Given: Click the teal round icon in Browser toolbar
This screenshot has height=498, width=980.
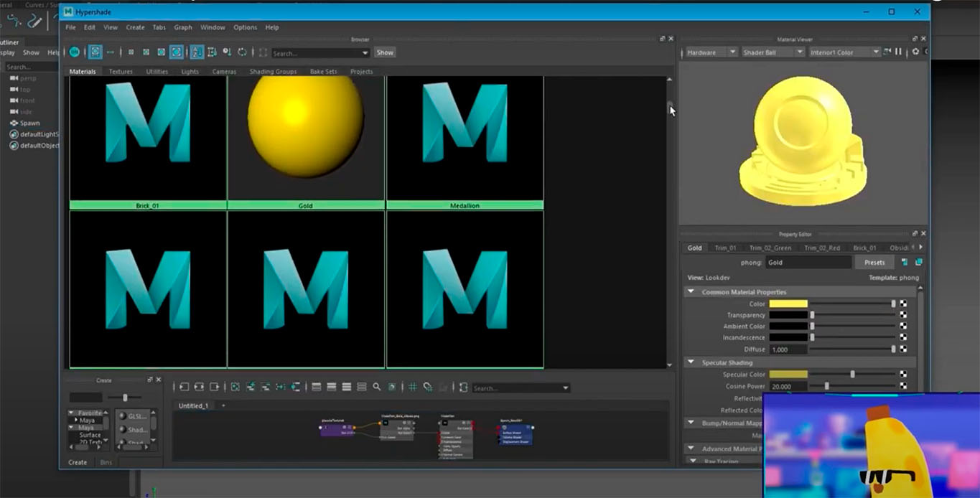Looking at the screenshot, I should 75,52.
